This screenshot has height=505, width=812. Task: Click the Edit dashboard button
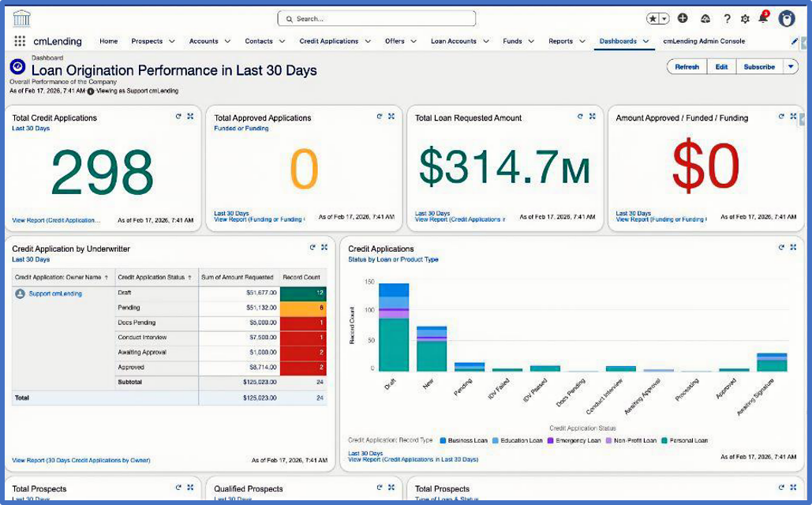(721, 67)
